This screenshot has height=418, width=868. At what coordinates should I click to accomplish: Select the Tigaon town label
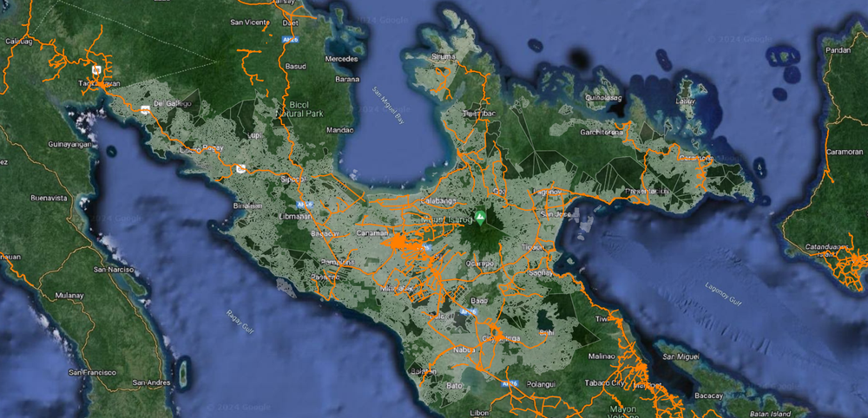[534, 247]
